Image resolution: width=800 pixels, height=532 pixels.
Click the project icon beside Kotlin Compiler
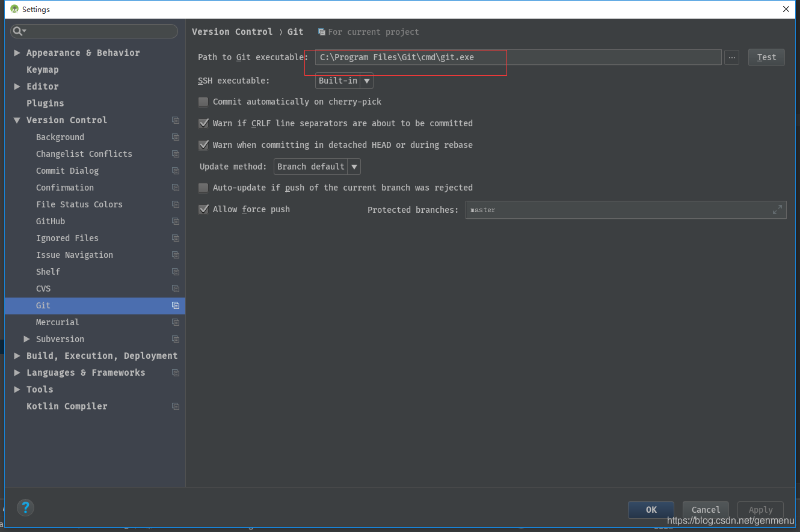tap(176, 406)
